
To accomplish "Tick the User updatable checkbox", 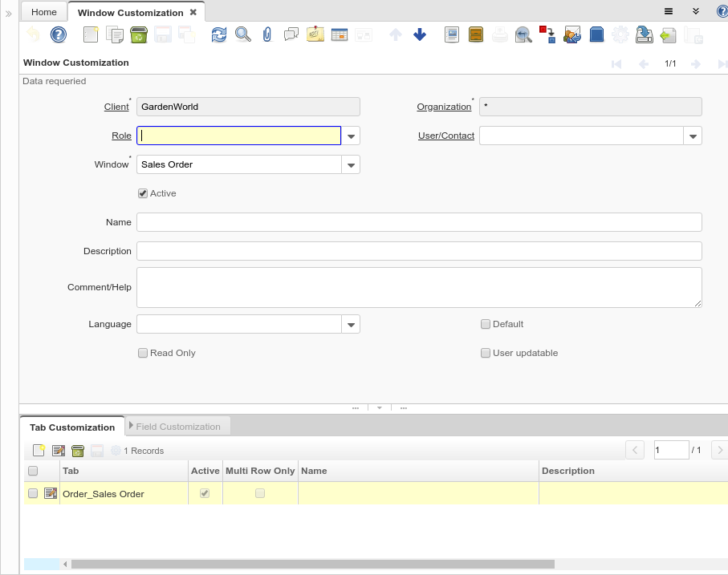I will coord(486,353).
